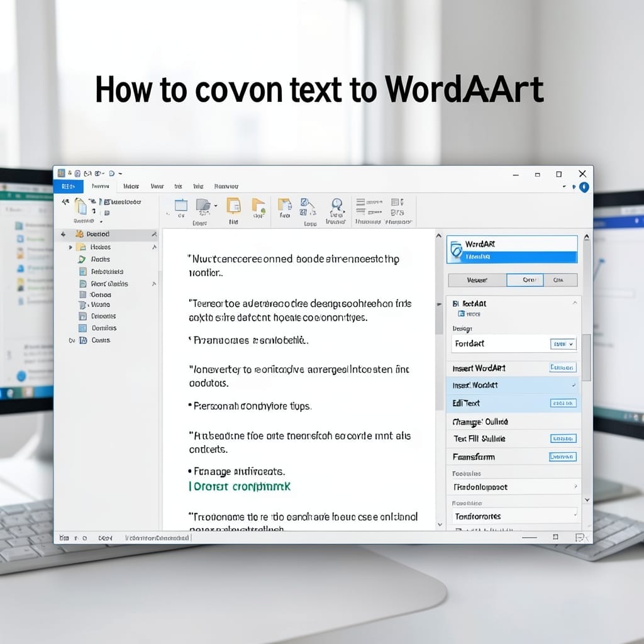This screenshot has width=644, height=644.
Task: Click the green icon beside Rodis
Action: (81, 259)
